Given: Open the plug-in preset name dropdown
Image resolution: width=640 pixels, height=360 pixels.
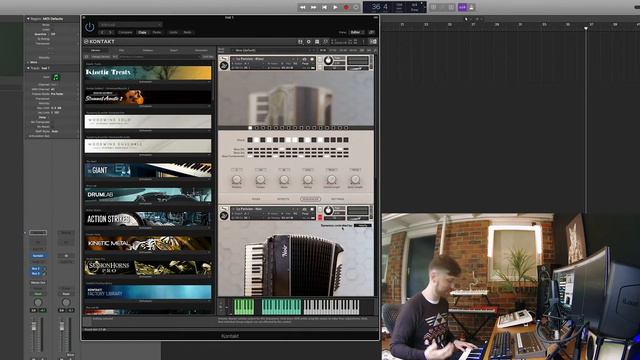Looking at the screenshot, I should click(130, 24).
